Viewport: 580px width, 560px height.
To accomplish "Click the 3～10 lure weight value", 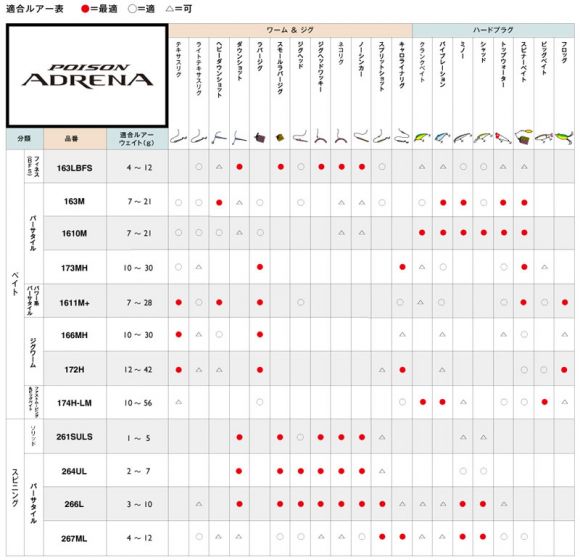I will (139, 505).
